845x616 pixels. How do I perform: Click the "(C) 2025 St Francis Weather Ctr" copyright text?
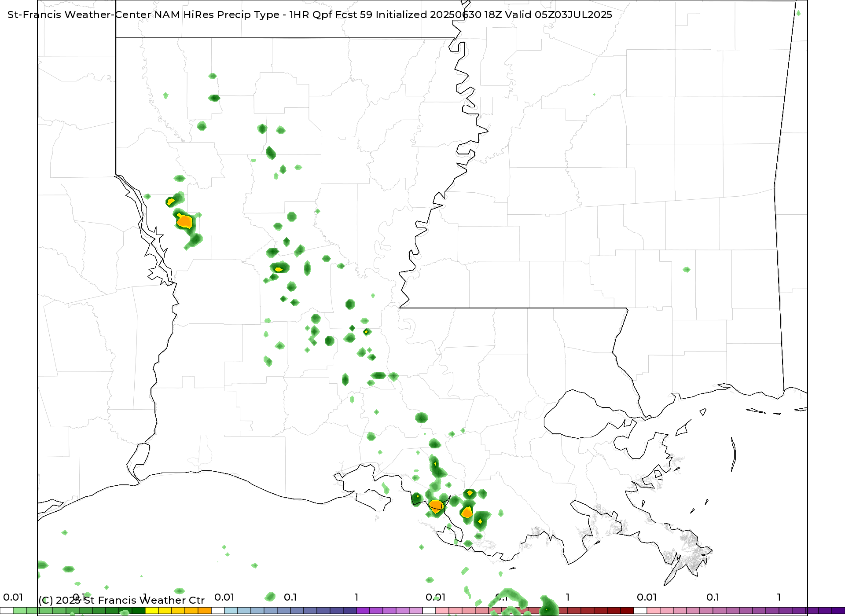click(121, 600)
